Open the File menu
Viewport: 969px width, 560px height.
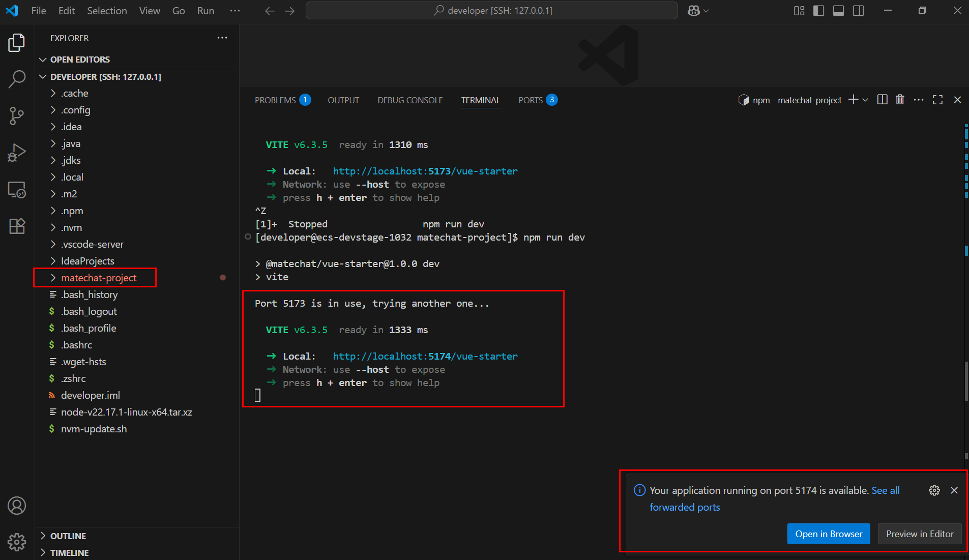tap(39, 11)
